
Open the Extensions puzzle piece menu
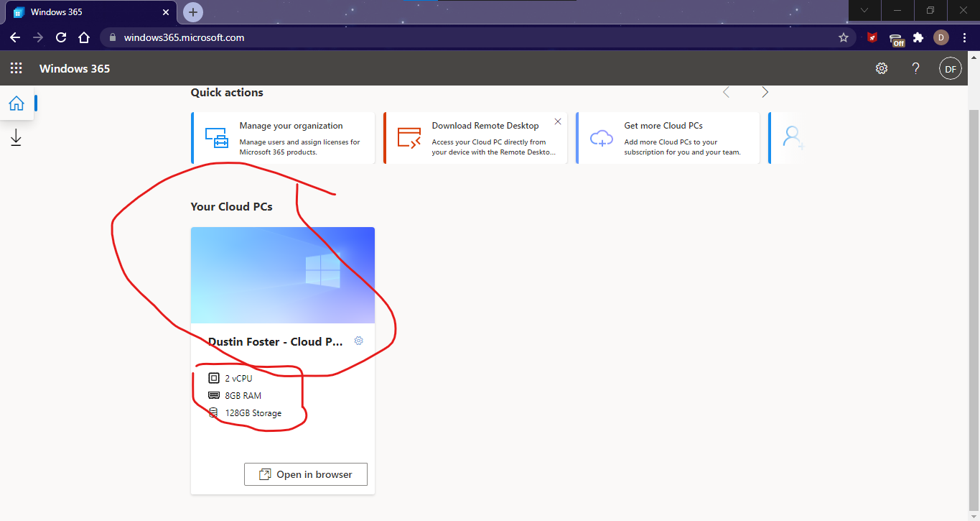pyautogui.click(x=918, y=37)
